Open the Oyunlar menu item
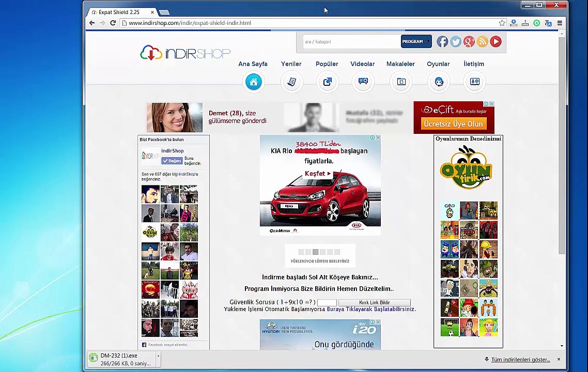The image size is (588, 372). click(x=438, y=64)
